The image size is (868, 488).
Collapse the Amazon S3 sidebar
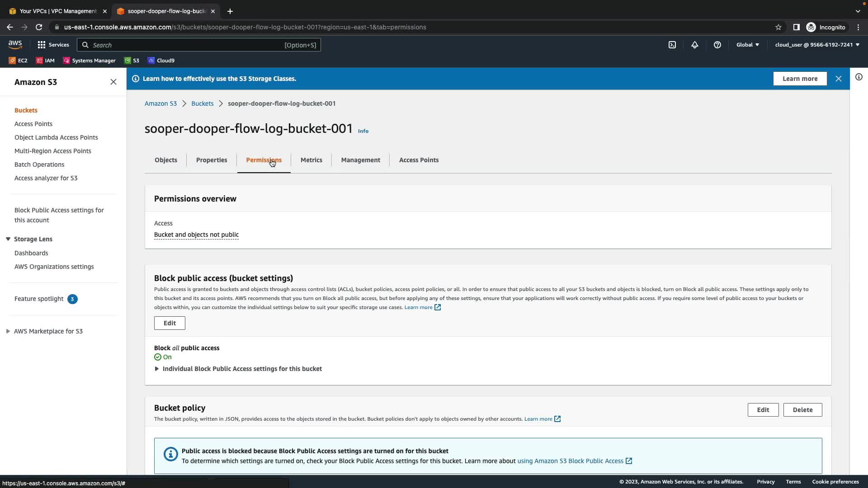[113, 82]
